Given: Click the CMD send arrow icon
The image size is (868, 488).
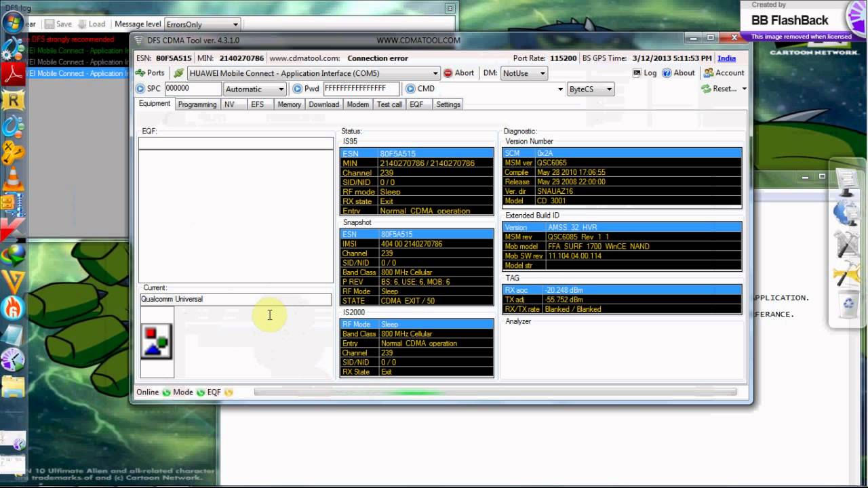Looking at the screenshot, I should 410,89.
